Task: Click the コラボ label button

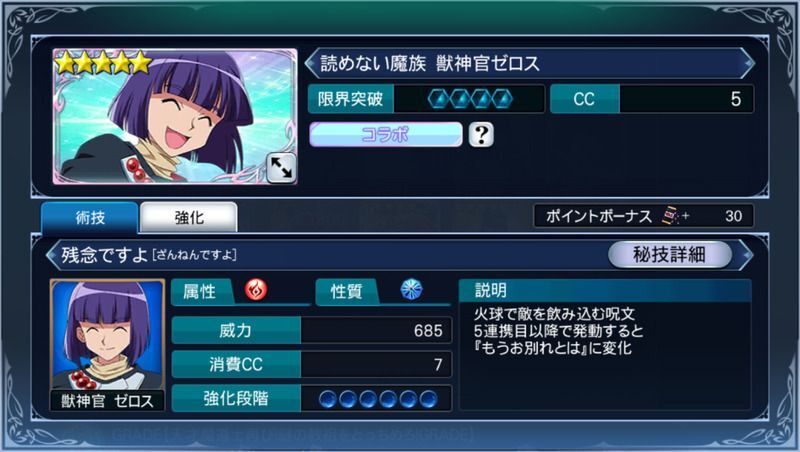Action: tap(386, 135)
